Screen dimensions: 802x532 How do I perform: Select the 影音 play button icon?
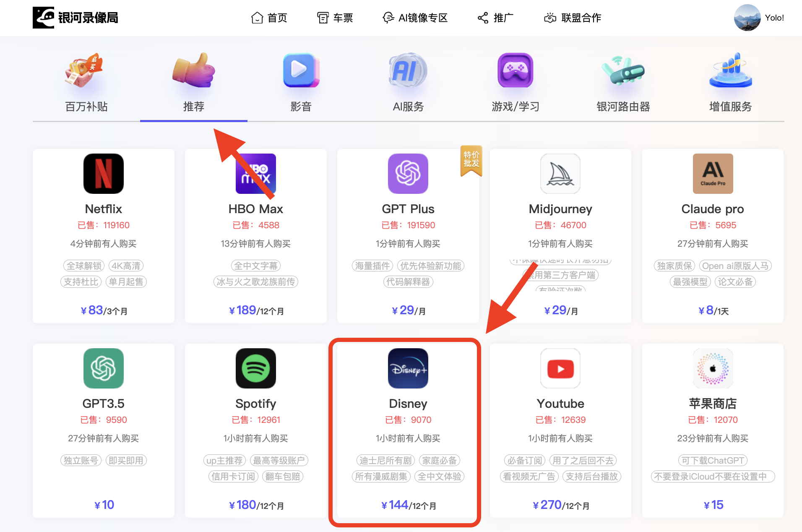301,70
